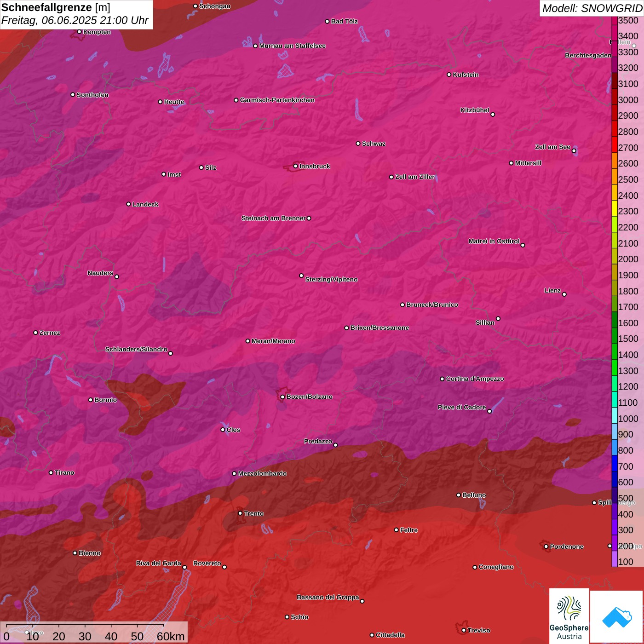
Task: Click the Tirano city label
Action: 64,472
